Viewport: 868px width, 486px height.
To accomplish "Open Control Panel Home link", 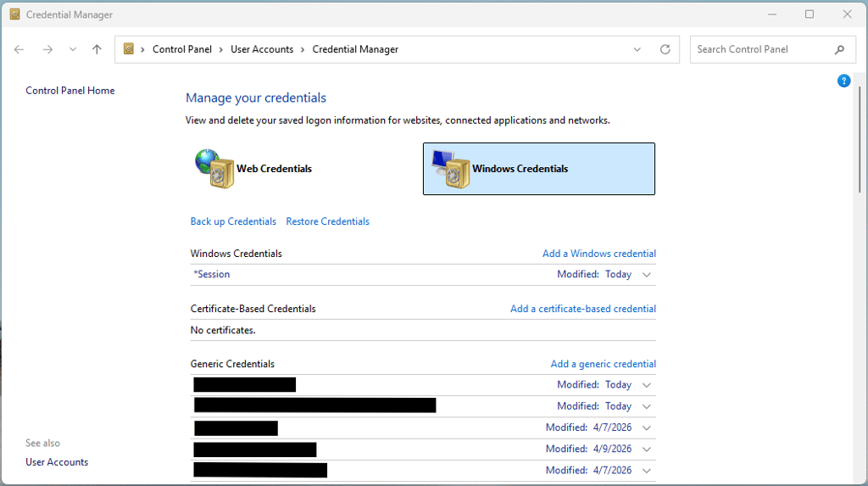I will 70,90.
